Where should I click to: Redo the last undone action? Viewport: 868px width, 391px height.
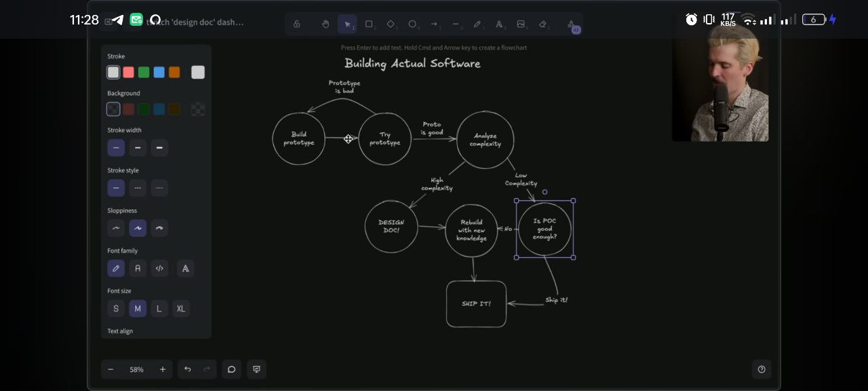click(207, 369)
